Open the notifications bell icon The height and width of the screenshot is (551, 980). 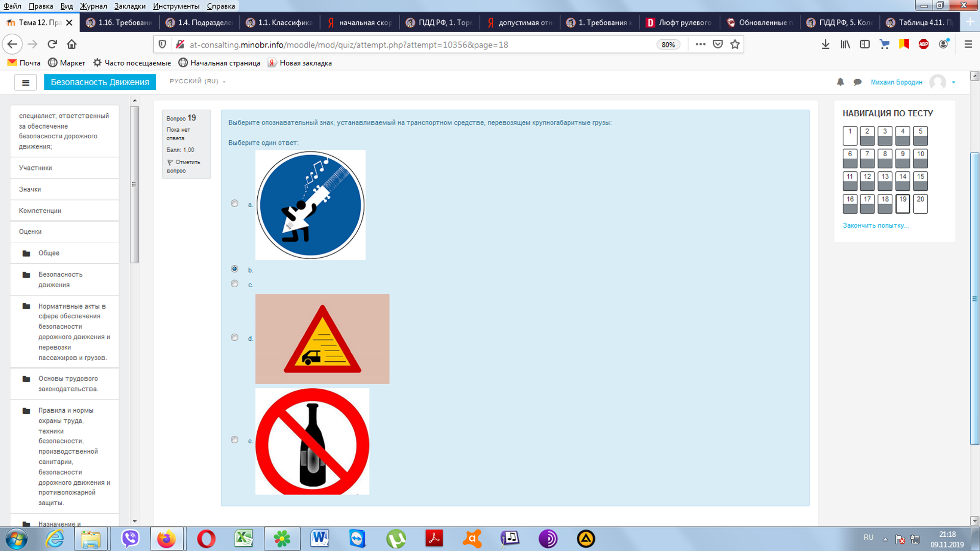pyautogui.click(x=840, y=82)
